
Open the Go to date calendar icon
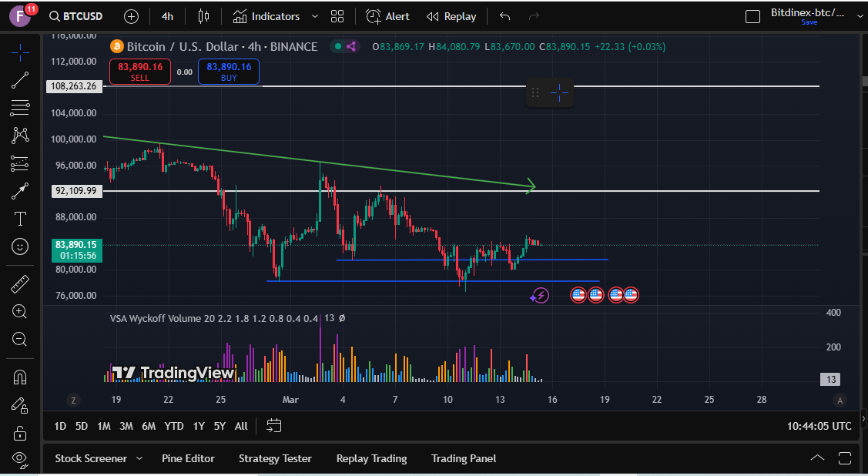pyautogui.click(x=274, y=426)
